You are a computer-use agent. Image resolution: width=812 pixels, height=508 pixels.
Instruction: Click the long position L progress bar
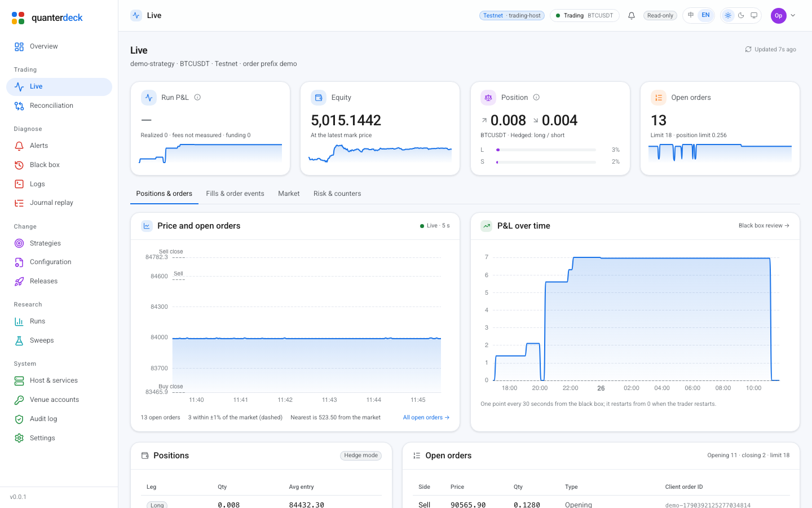[x=546, y=150]
